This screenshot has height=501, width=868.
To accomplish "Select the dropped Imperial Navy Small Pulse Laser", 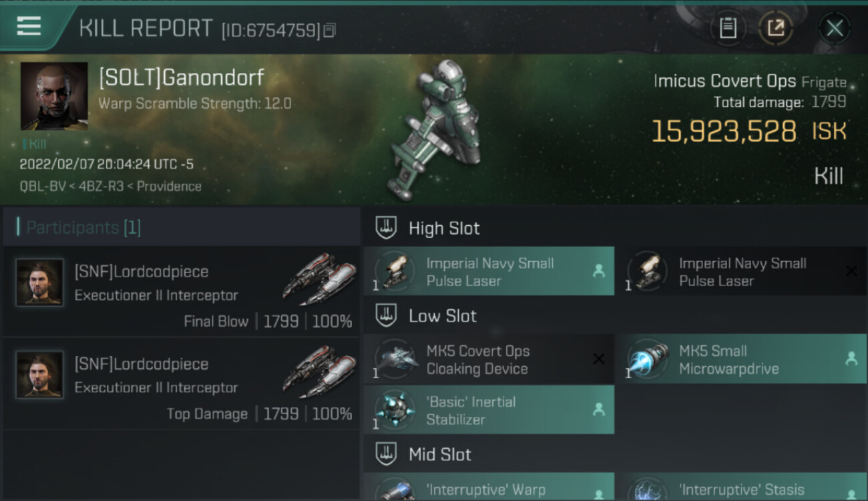I will tap(489, 271).
